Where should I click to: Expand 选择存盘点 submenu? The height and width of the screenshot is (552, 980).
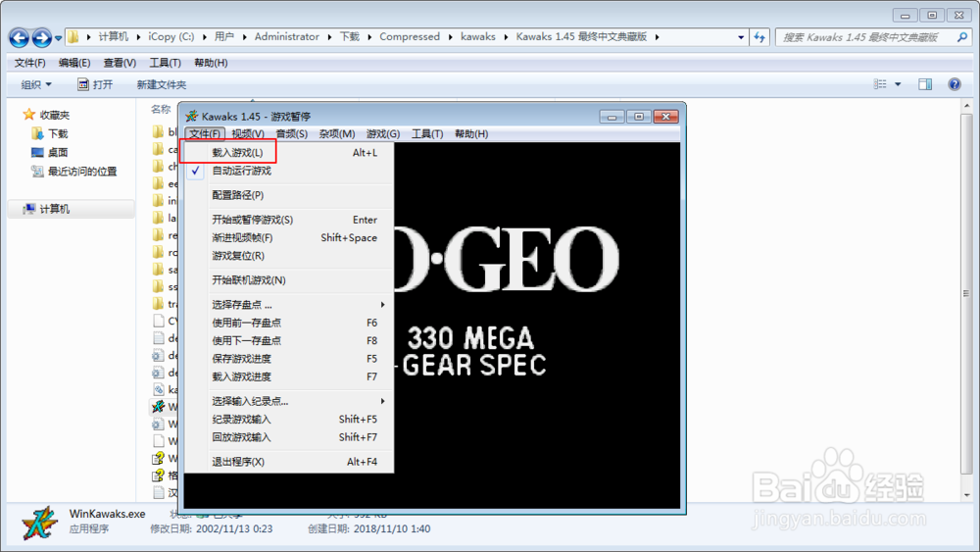[x=288, y=305]
